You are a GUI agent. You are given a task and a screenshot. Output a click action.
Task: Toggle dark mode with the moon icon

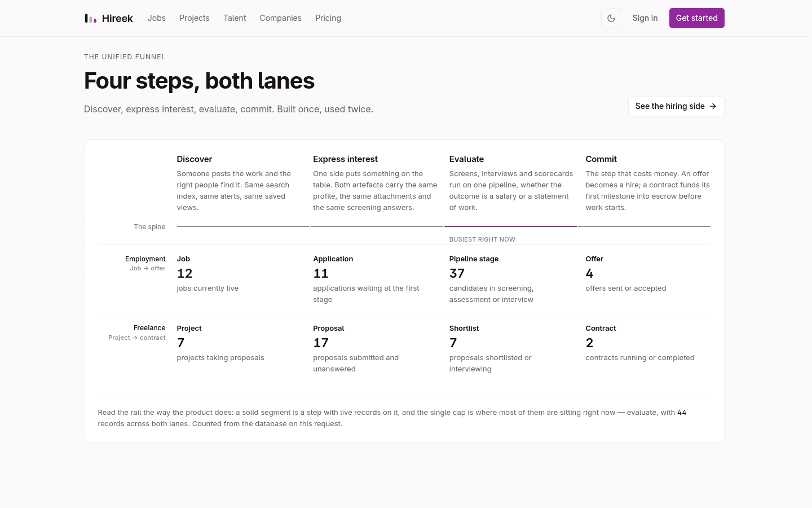[611, 18]
